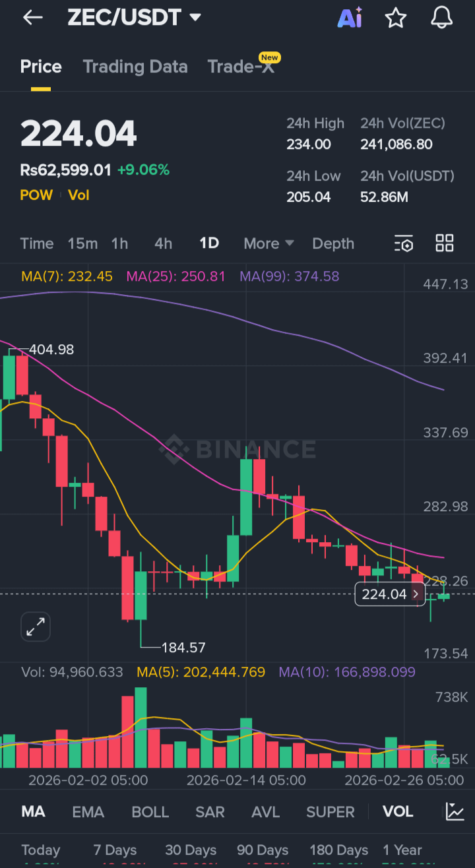This screenshot has width=475, height=868.
Task: Tap the 2026-02-14 05:00 date label
Action: tap(246, 780)
